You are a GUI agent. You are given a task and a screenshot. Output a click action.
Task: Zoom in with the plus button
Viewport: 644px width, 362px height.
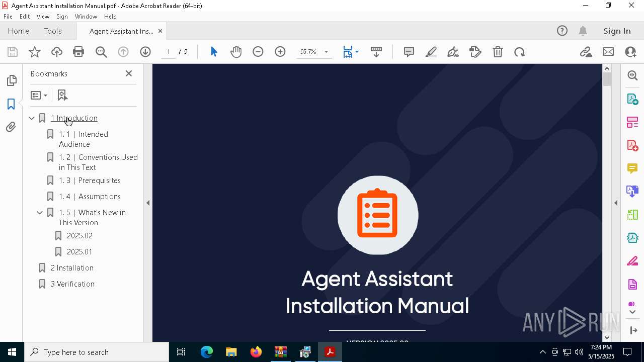[x=280, y=52]
